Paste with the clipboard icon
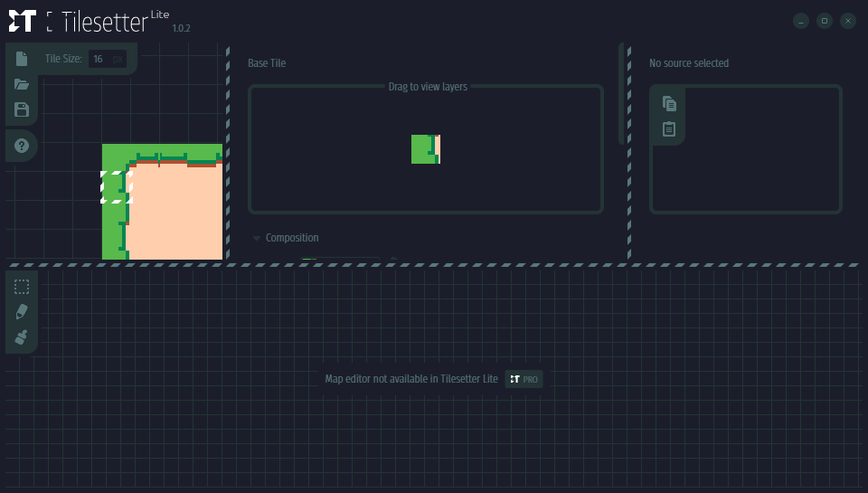 pos(669,129)
